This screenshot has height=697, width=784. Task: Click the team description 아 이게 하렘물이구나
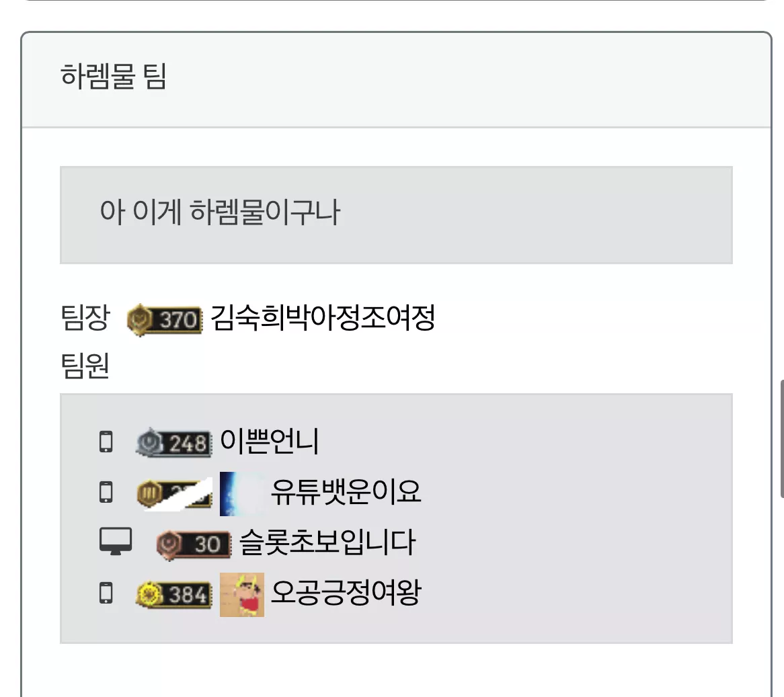tap(220, 212)
